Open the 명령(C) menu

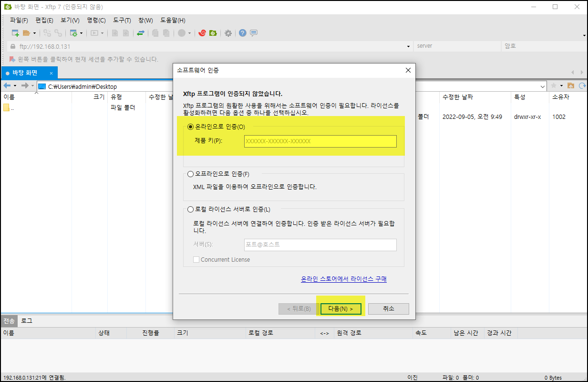pos(96,21)
